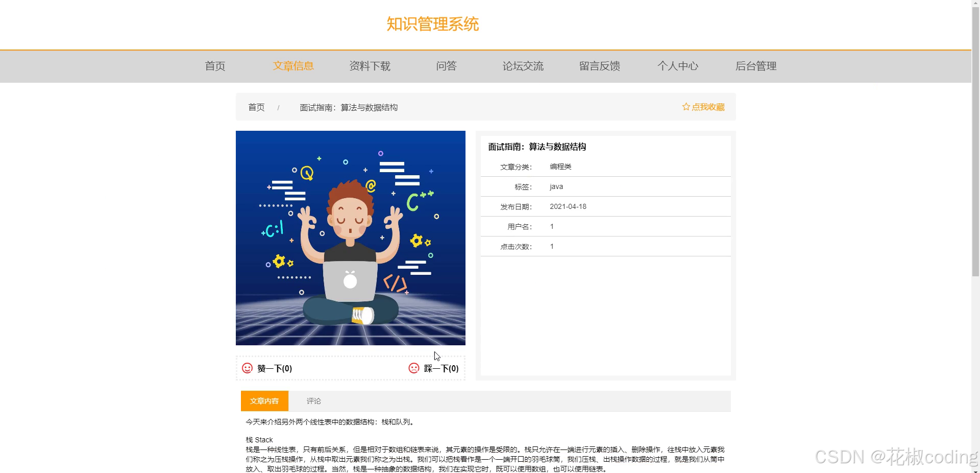The image size is (980, 473).
Task: Select the 文章内容 tab
Action: click(x=264, y=401)
